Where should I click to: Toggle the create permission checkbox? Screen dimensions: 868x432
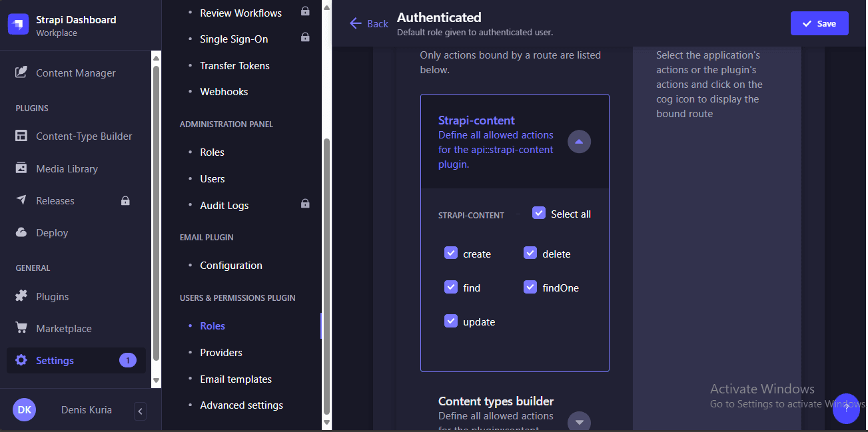(x=451, y=253)
